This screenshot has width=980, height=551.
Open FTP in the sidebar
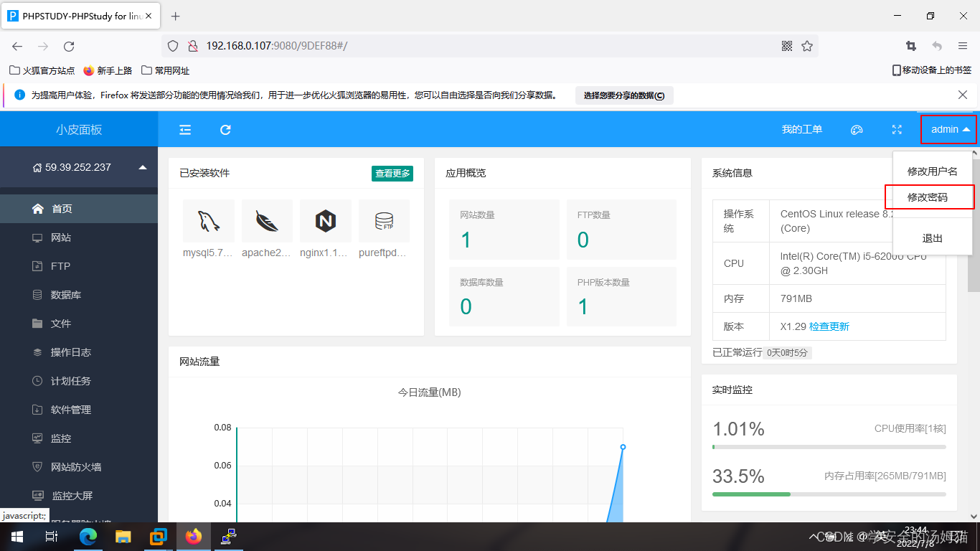(x=79, y=266)
